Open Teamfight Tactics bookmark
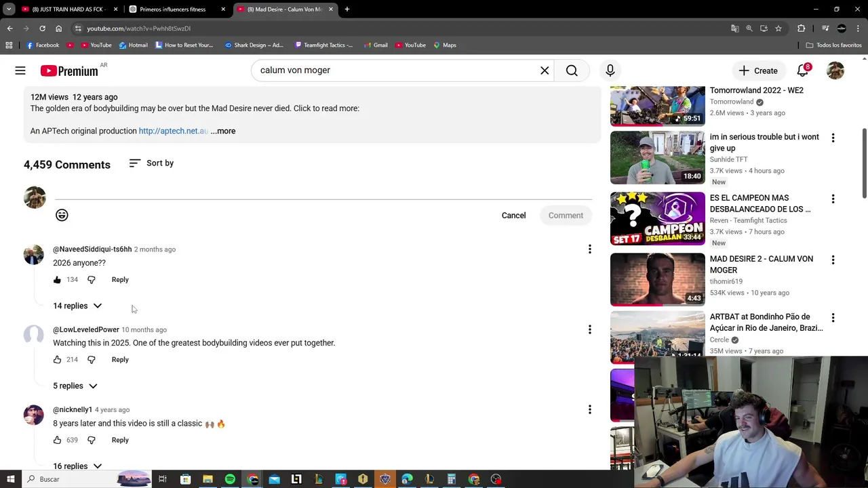The width and height of the screenshot is (868, 488). point(323,45)
